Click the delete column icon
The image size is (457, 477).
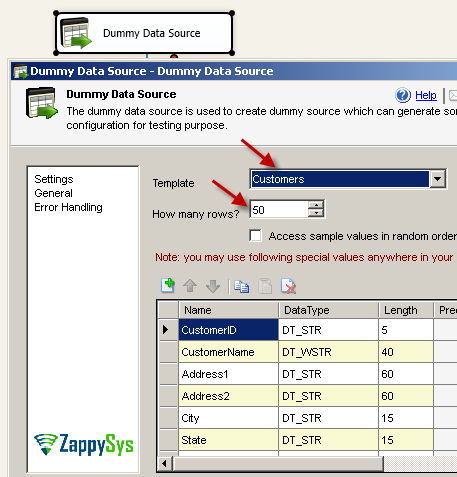pos(288,286)
